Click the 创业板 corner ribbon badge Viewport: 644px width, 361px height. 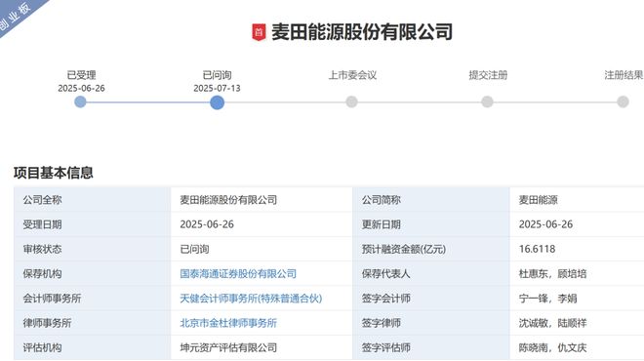tap(17, 16)
